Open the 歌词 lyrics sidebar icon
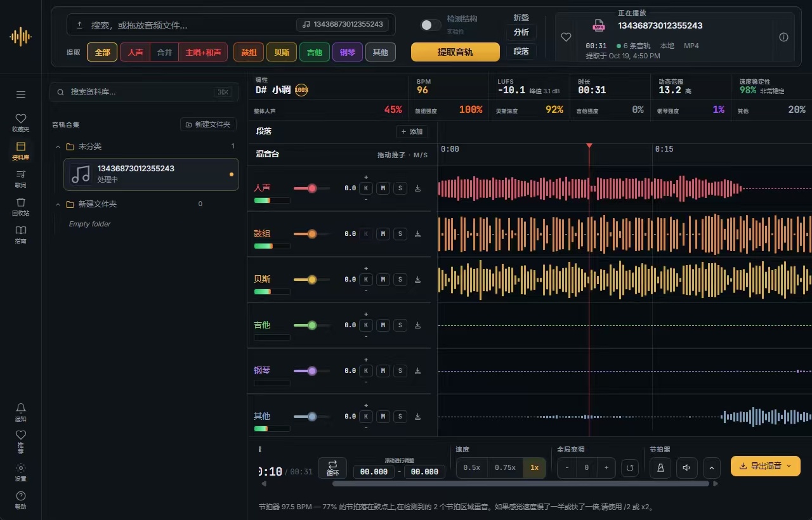812x520 pixels. tap(21, 178)
